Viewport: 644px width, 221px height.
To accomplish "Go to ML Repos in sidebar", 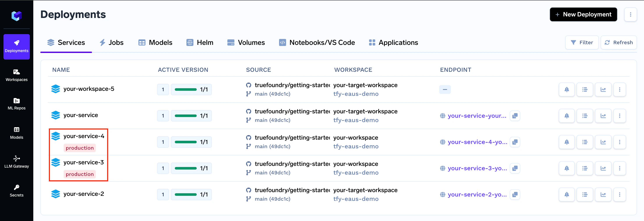I will tap(16, 104).
